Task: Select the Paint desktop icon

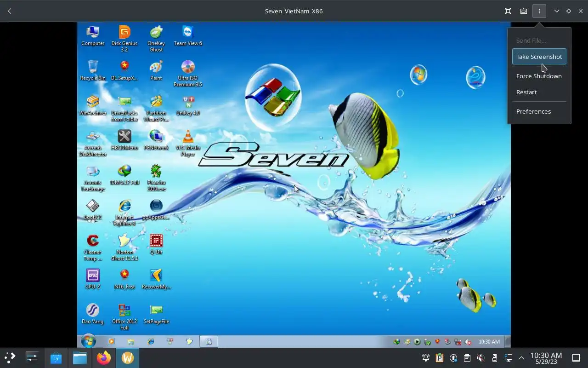Action: 156,70
